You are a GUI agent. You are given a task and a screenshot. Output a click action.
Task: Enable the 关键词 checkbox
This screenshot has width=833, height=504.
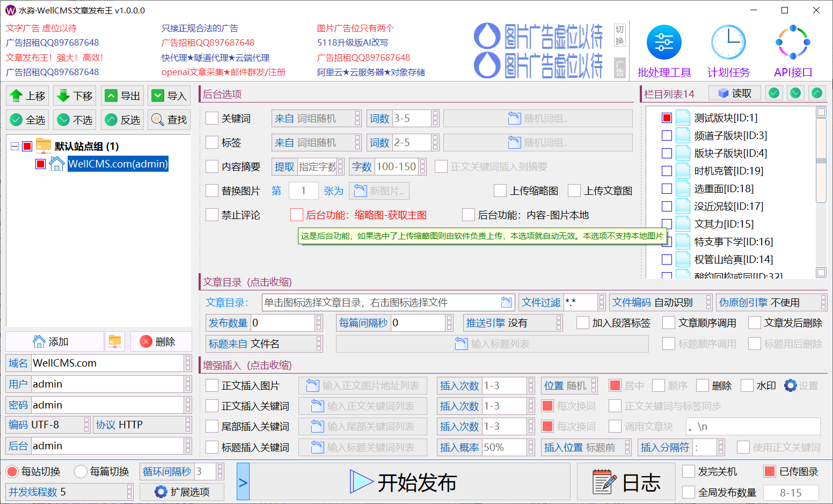(x=212, y=118)
